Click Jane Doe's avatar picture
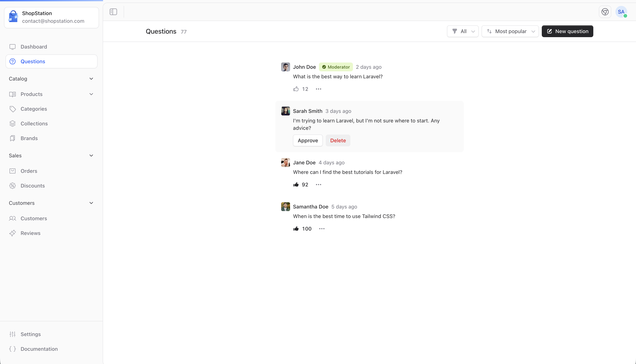The height and width of the screenshot is (364, 636). pyautogui.click(x=285, y=163)
